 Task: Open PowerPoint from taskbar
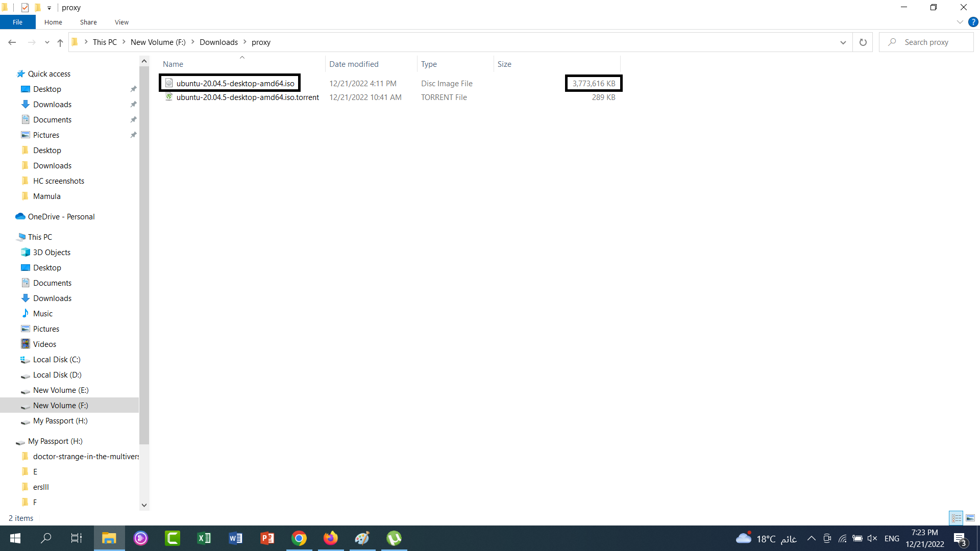pyautogui.click(x=267, y=538)
